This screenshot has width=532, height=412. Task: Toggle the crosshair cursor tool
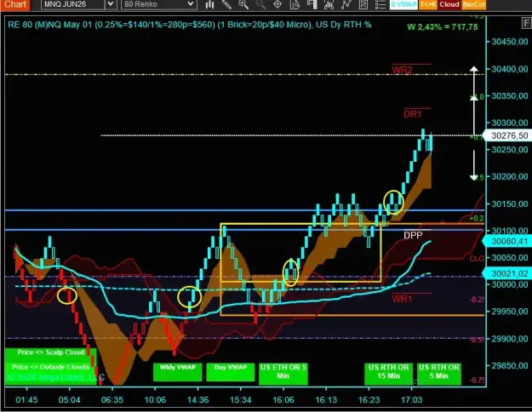[x=277, y=4]
